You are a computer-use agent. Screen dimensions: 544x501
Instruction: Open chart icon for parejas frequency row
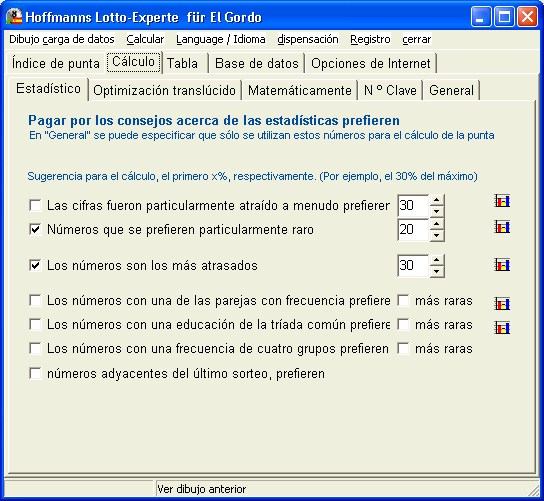click(x=502, y=304)
